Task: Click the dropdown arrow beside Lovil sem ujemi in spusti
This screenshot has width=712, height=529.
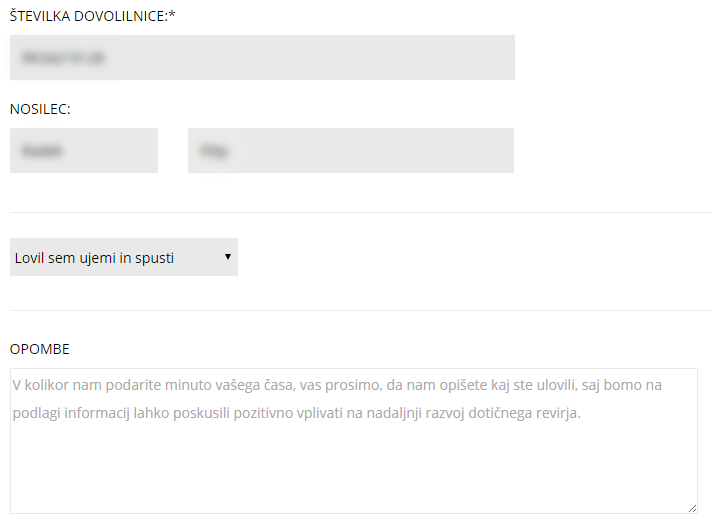Action: [x=228, y=257]
